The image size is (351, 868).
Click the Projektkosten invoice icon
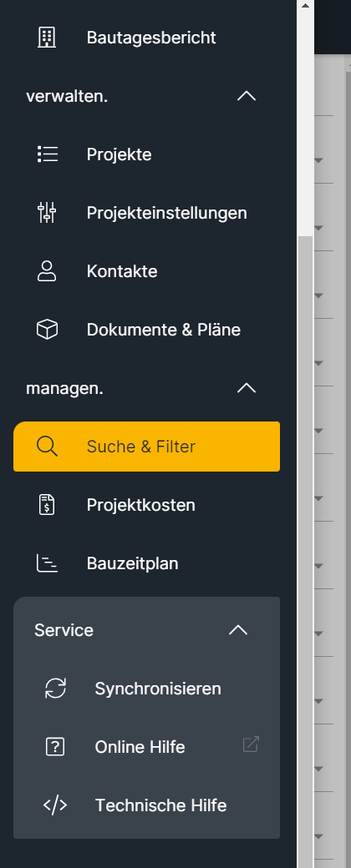47,505
